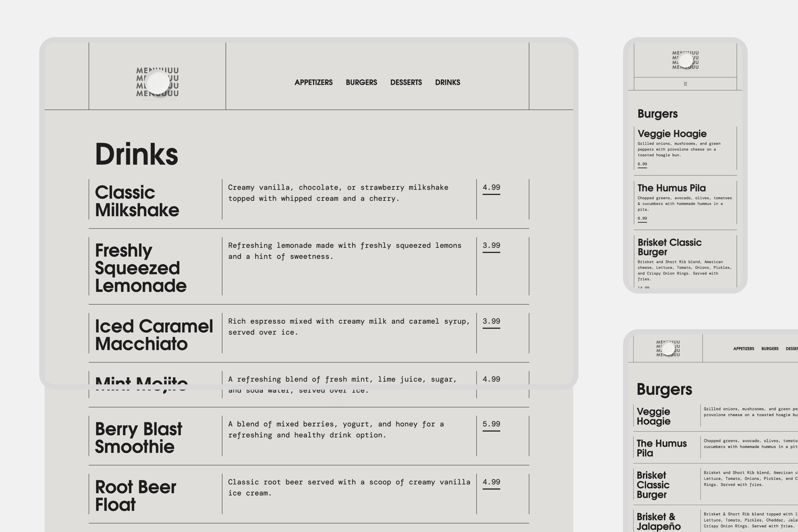The width and height of the screenshot is (798, 532).
Task: Click the Burgers heading on the mobile mockup
Action: [x=657, y=114]
